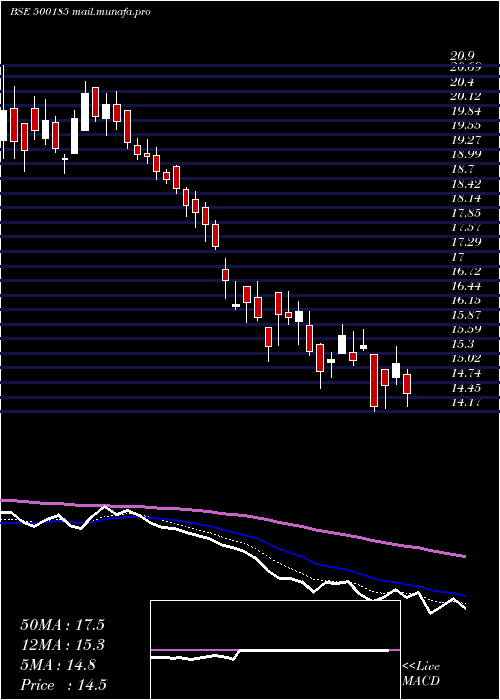
Task: Click the 18.99 price axis label
Action: 466,154
